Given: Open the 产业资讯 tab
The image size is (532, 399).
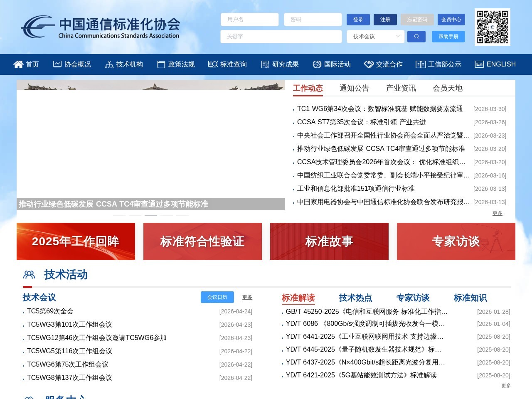Looking at the screenshot, I should tap(400, 88).
